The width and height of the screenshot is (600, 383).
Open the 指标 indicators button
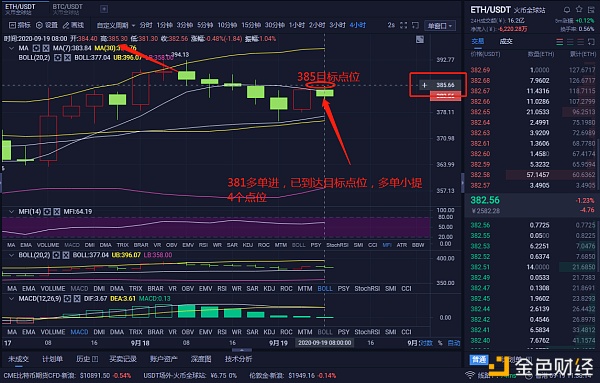click(19, 25)
